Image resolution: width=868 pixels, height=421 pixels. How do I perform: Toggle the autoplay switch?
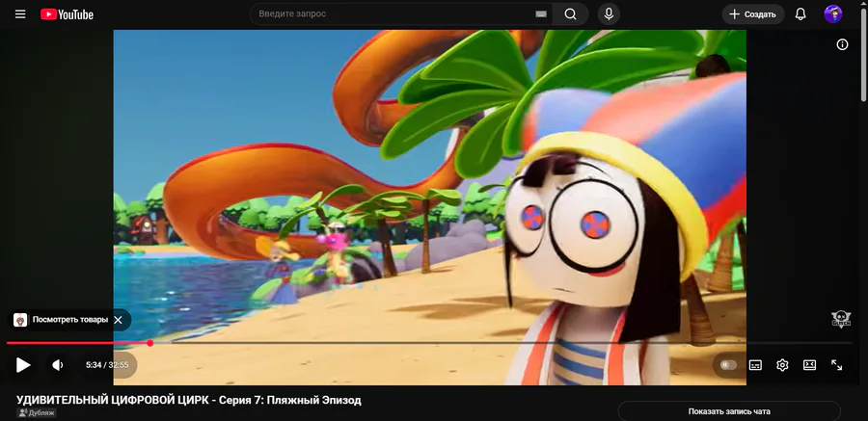point(728,365)
